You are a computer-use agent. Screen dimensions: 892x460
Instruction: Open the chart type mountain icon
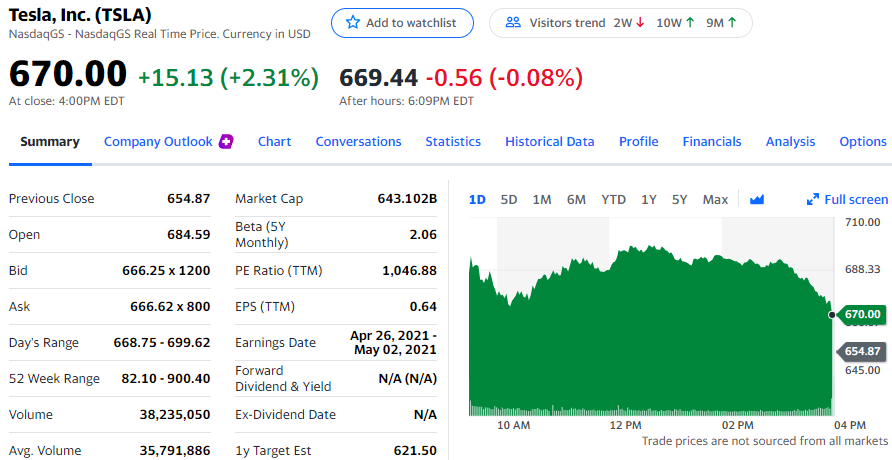(x=757, y=200)
